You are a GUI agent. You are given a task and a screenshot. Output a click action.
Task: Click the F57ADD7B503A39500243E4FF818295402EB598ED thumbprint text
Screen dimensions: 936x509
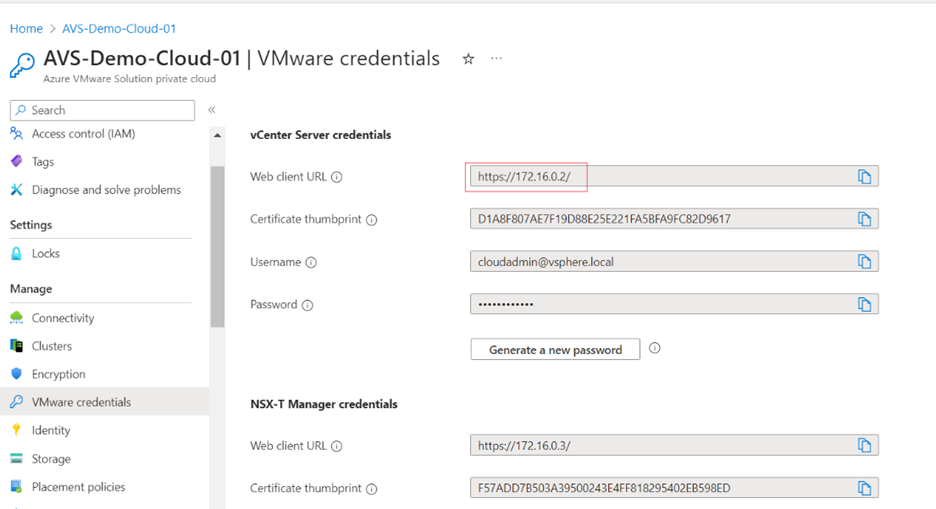(604, 488)
